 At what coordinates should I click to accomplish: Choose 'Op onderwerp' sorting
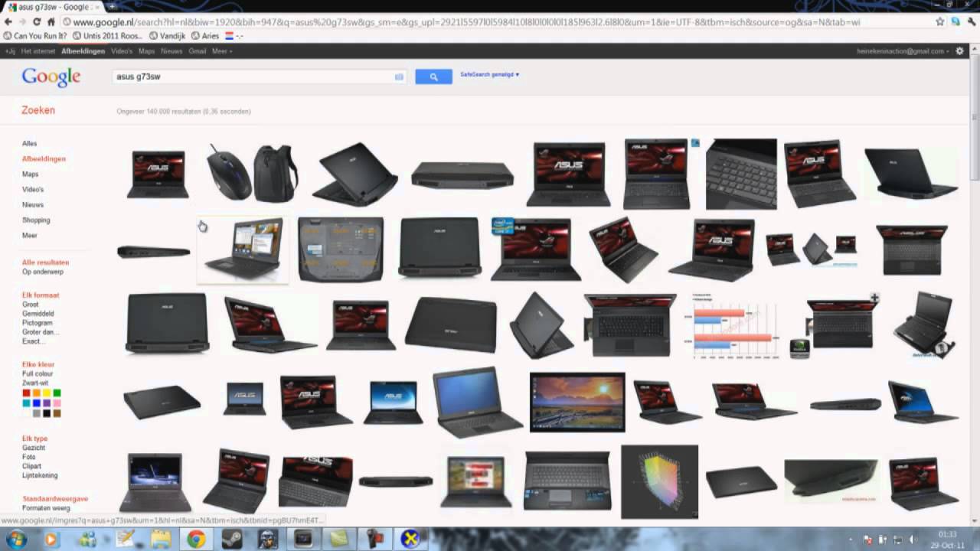click(x=43, y=272)
